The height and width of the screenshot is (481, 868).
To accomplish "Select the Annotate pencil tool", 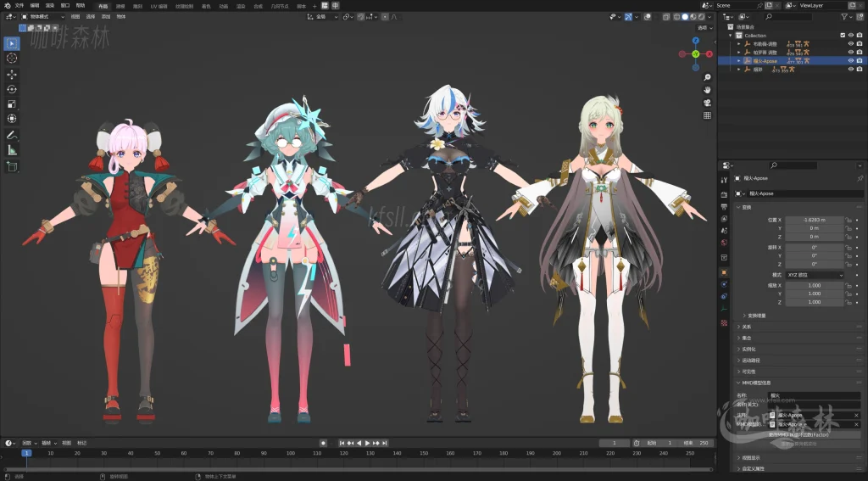I will coord(12,135).
